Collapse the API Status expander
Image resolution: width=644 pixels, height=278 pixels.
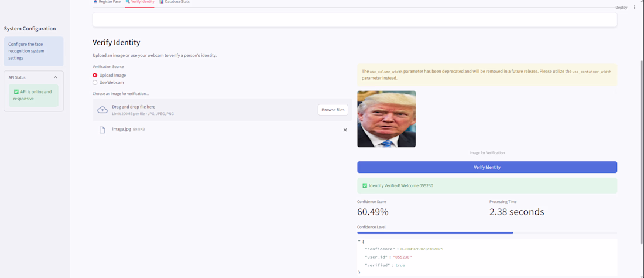[x=56, y=77]
